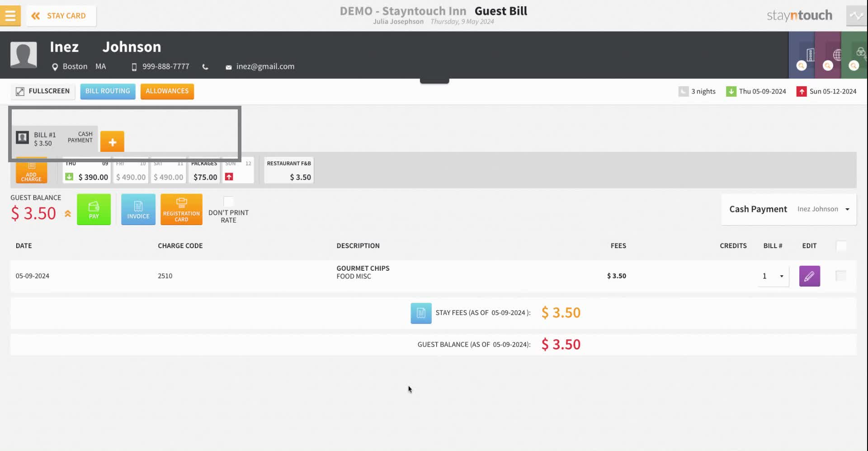Open Cash Payment Inez Johnson dropdown

click(x=789, y=209)
